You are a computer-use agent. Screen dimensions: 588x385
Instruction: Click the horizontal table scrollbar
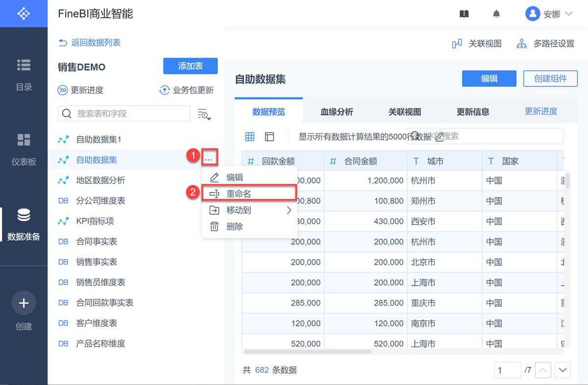coord(308,351)
